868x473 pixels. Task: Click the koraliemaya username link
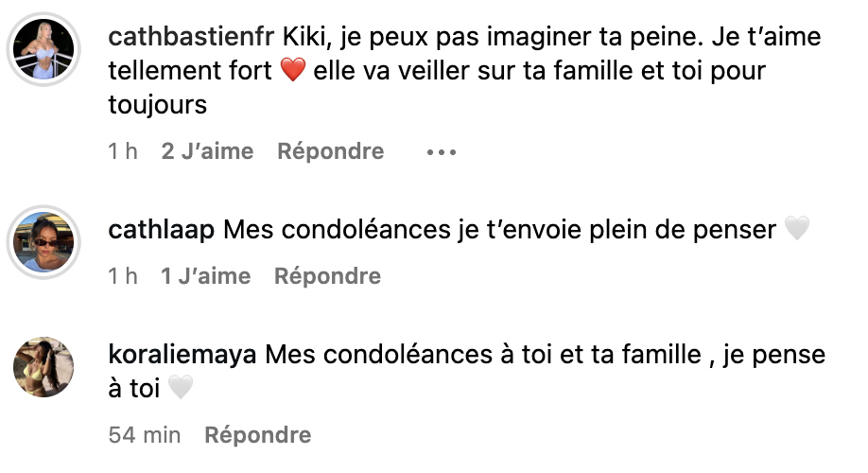[x=183, y=355]
